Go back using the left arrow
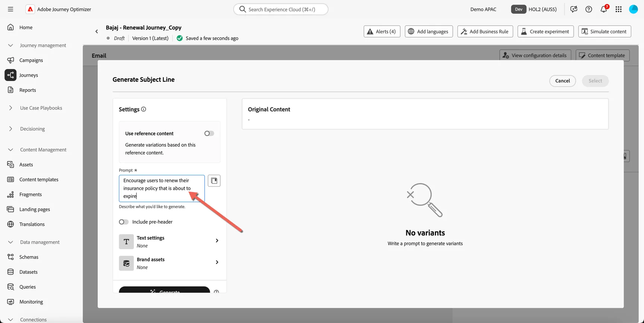Screen dimensions: 644x323 coord(97,32)
